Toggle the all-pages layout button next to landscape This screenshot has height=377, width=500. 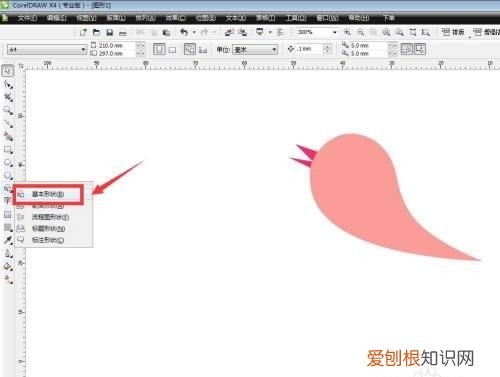point(190,49)
